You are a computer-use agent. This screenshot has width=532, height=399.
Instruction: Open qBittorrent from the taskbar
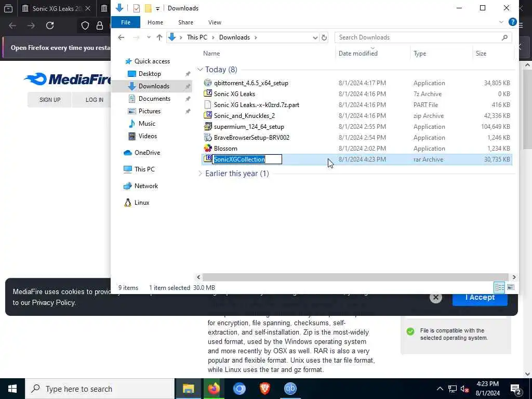point(290,389)
